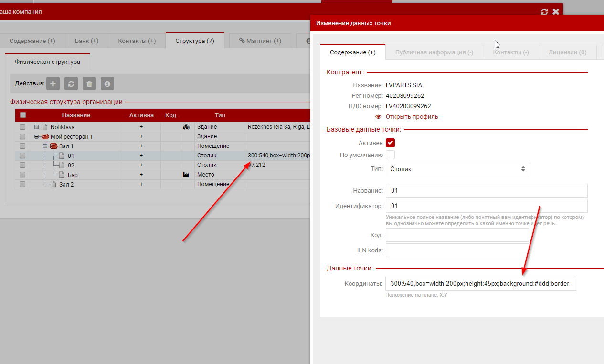Open the Тип dropdown showing Столик

pos(457,169)
